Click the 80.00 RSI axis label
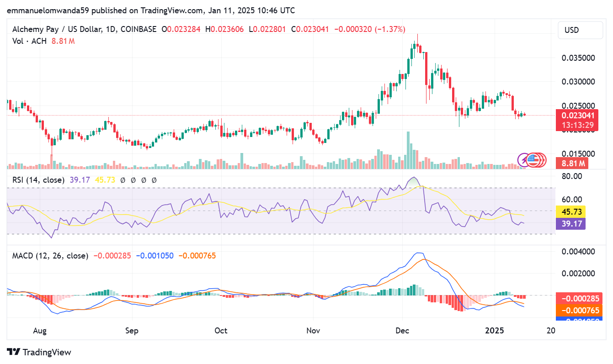Screen dimensions: 613x364 tap(571, 176)
